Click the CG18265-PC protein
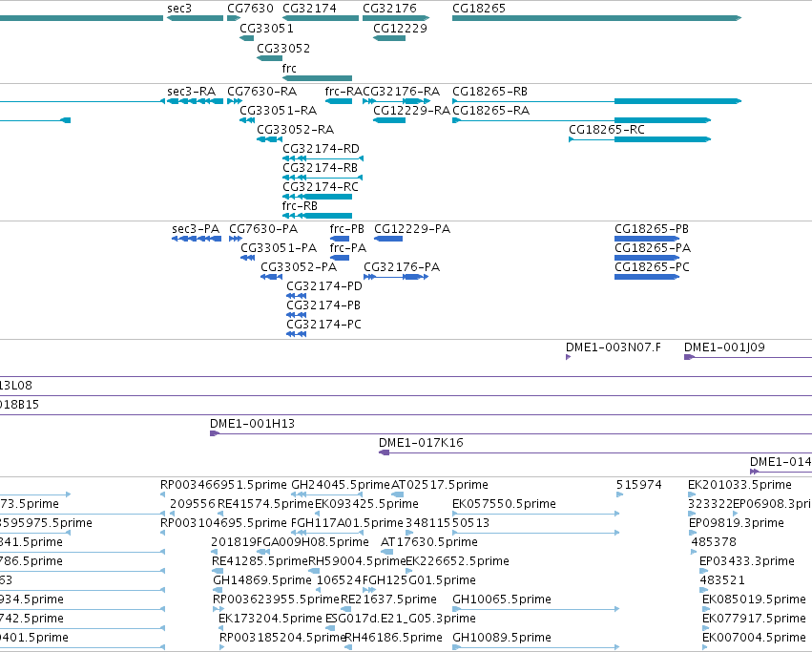Image resolution: width=812 pixels, height=652 pixels. pos(647,277)
